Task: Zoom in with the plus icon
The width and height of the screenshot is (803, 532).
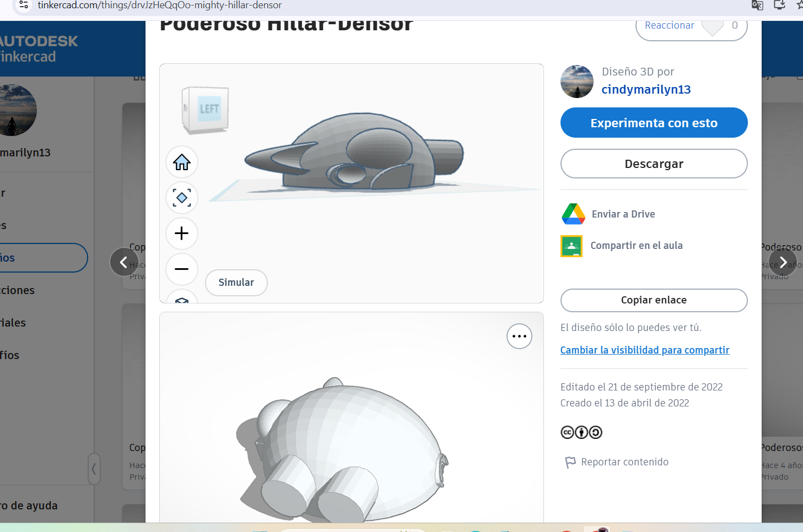Action: 182,234
